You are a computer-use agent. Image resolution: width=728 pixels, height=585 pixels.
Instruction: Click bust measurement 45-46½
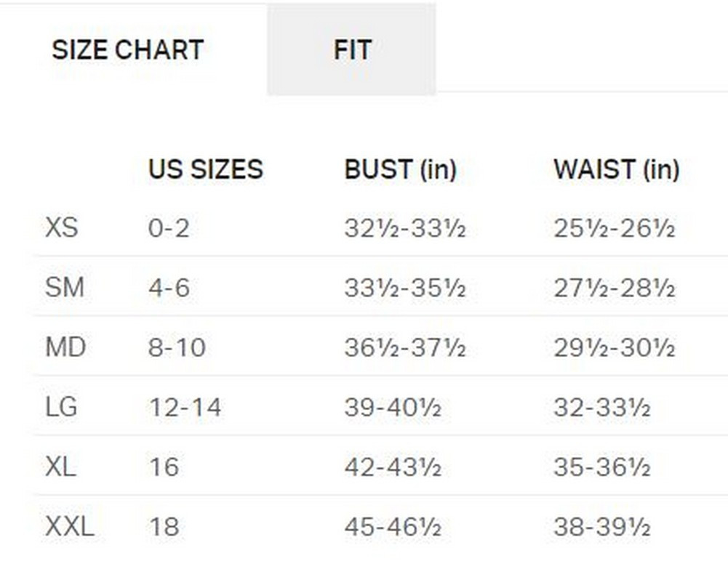click(x=393, y=526)
